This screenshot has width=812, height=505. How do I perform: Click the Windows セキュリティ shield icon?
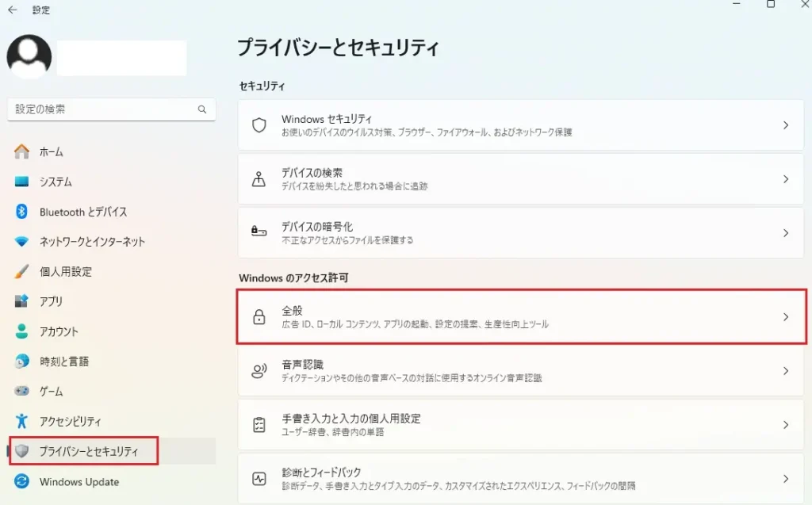click(259, 124)
